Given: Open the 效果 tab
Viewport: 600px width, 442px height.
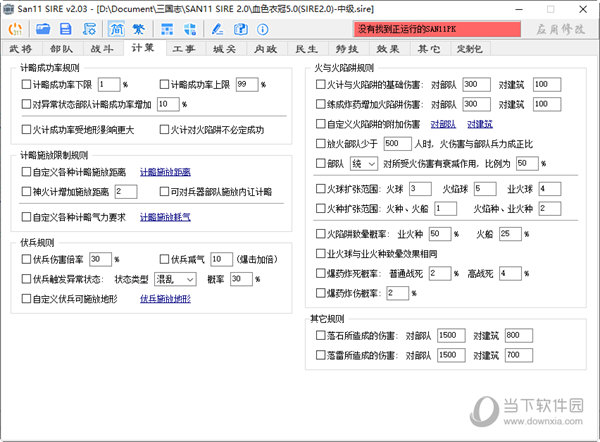Looking at the screenshot, I should [388, 49].
